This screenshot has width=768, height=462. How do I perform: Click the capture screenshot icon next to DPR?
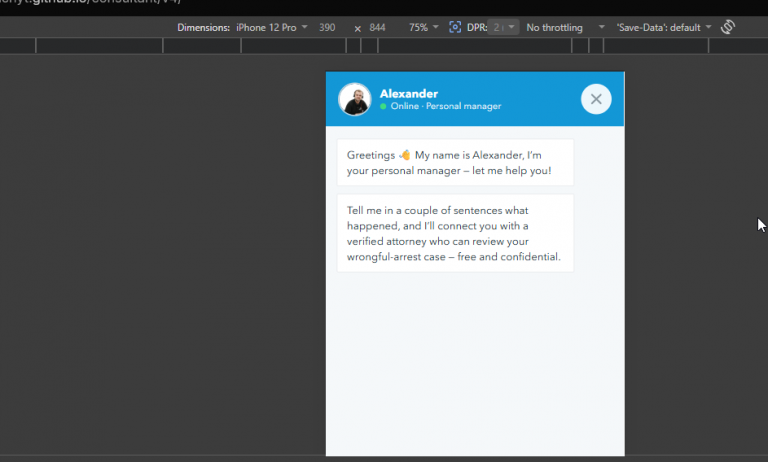455,27
